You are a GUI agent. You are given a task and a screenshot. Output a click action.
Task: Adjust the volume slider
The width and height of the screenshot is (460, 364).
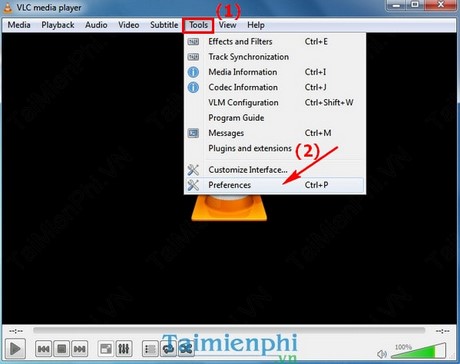point(419,351)
